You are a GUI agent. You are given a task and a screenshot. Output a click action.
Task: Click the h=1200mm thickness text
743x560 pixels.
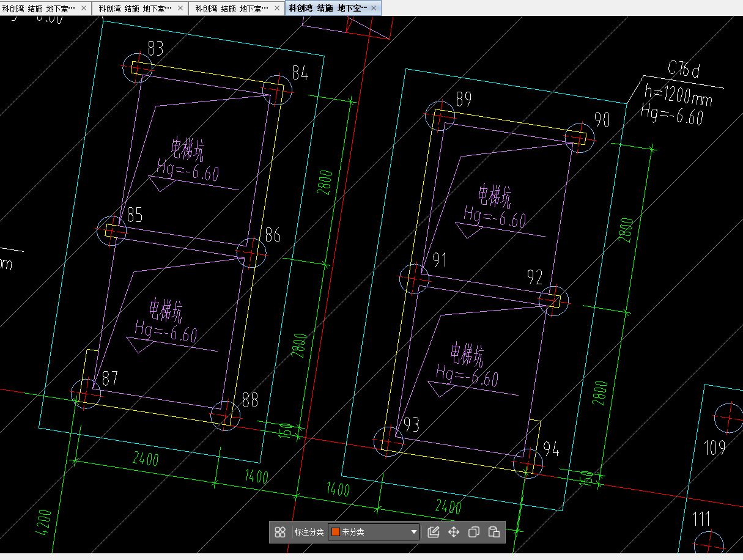coord(679,95)
